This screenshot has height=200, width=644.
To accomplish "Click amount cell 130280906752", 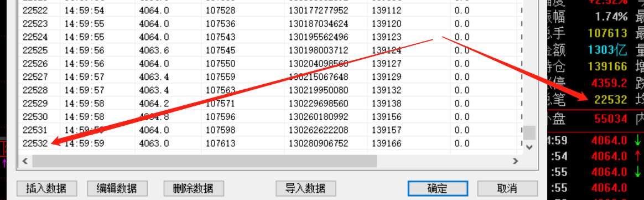I will pyautogui.click(x=319, y=143).
